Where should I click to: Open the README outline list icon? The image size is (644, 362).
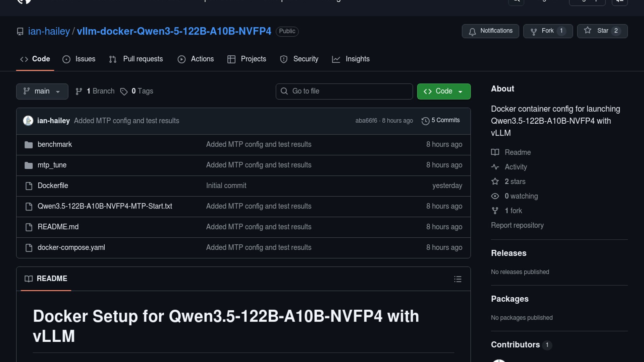click(x=458, y=279)
